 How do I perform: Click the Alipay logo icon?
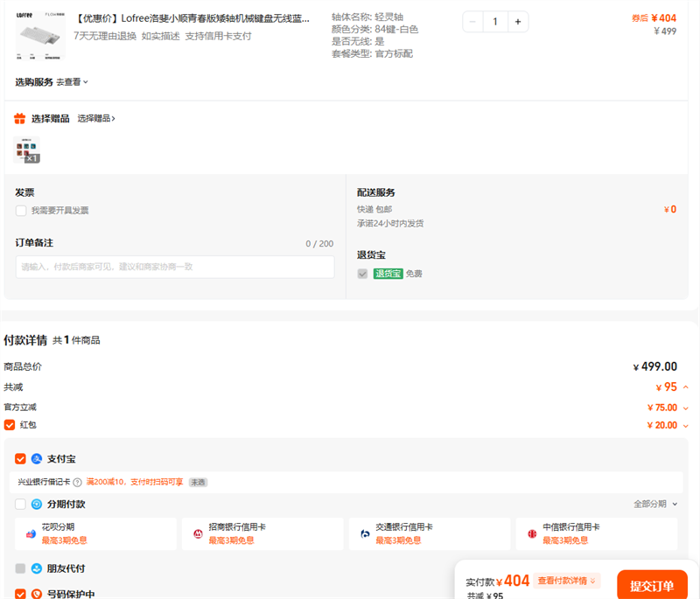point(37,459)
